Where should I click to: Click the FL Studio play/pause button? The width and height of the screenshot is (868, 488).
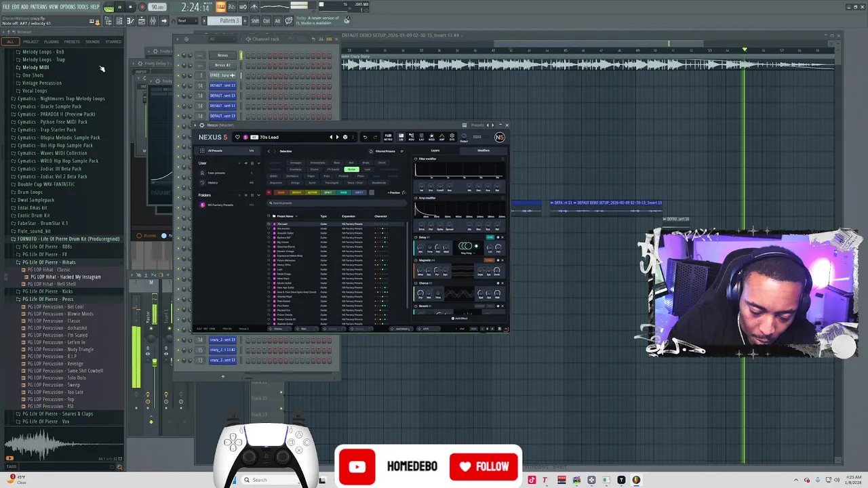[119, 7]
